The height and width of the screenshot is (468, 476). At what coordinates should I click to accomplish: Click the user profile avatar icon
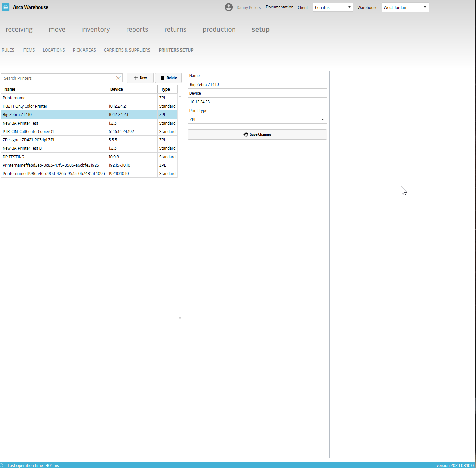click(x=229, y=7)
